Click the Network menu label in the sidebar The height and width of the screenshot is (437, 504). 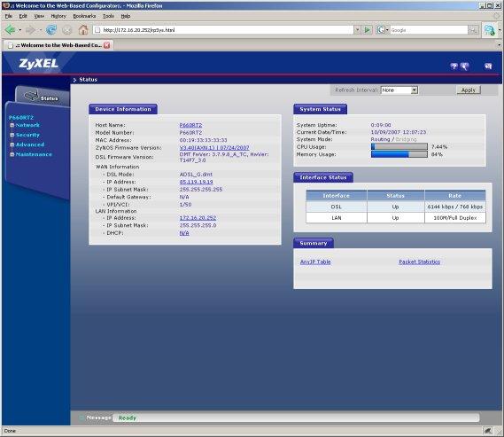[x=27, y=125]
